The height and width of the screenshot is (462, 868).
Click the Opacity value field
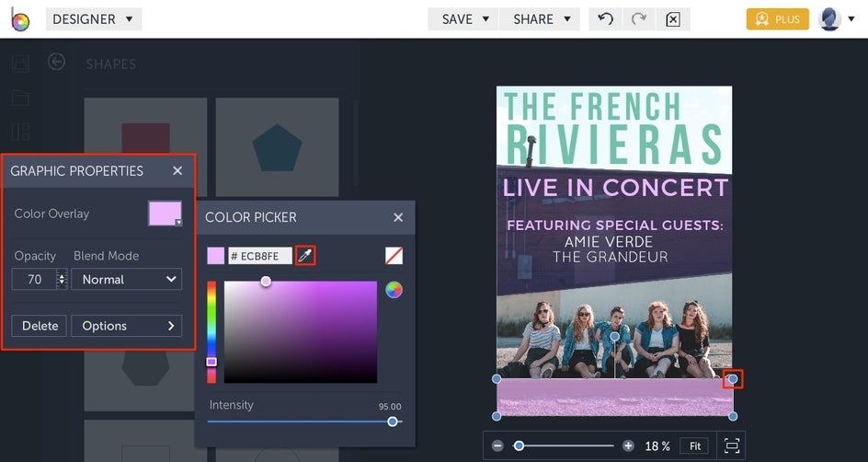click(34, 279)
